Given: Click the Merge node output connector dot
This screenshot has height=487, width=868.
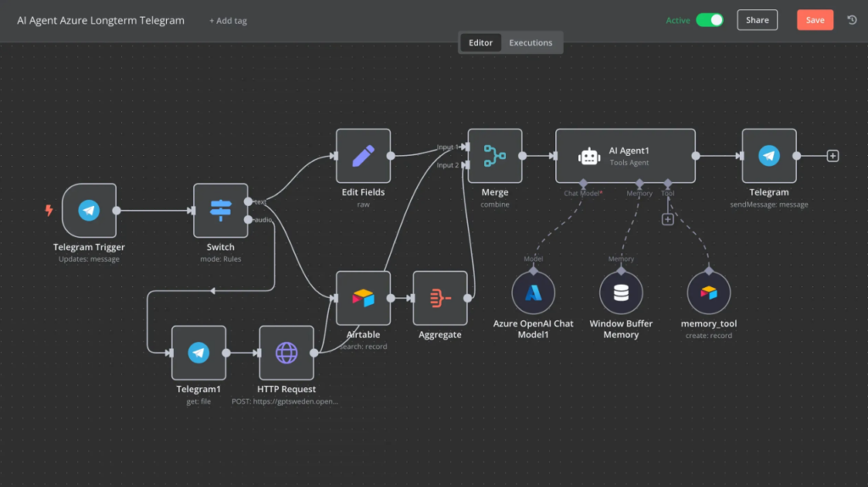Looking at the screenshot, I should (x=522, y=156).
